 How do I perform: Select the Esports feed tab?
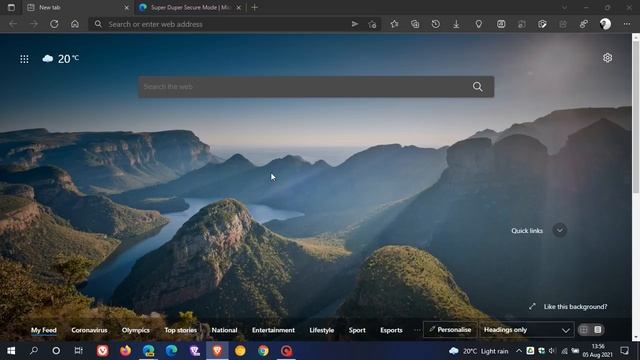[391, 330]
